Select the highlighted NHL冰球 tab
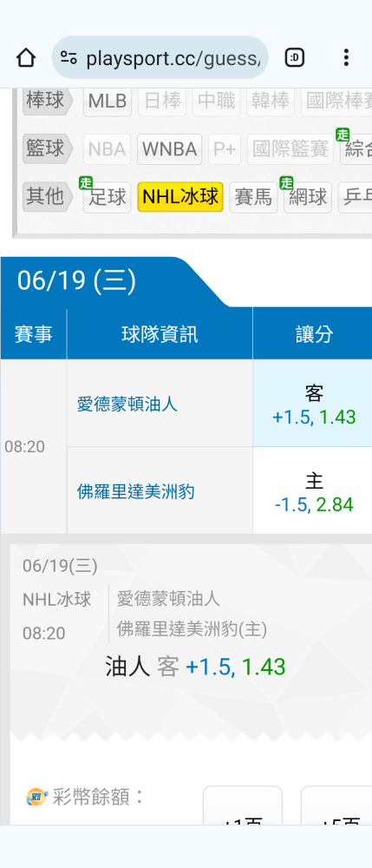The image size is (372, 868). click(x=180, y=197)
